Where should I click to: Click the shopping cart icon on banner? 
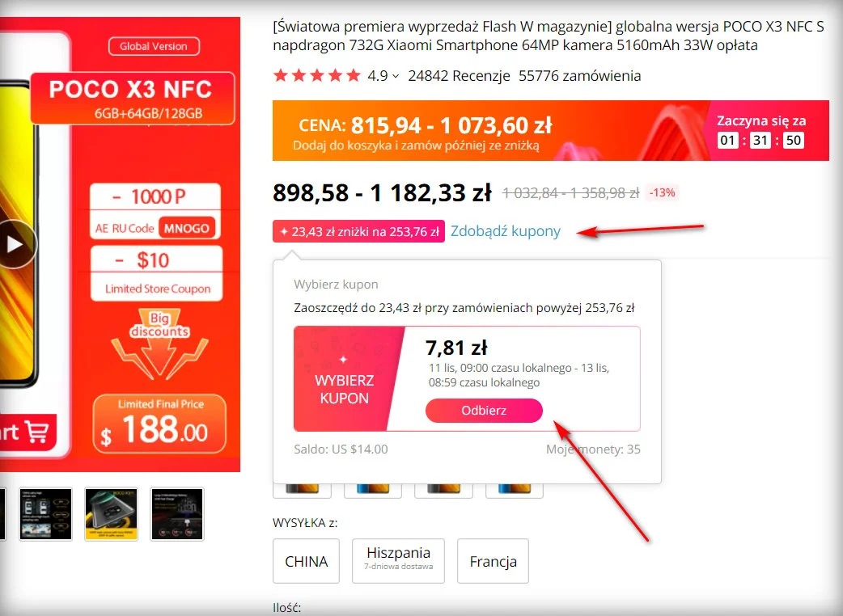pyautogui.click(x=37, y=432)
